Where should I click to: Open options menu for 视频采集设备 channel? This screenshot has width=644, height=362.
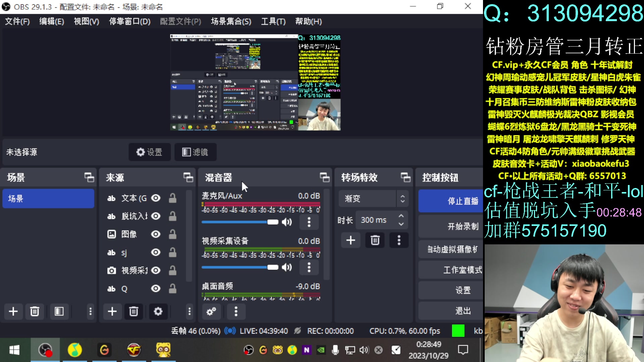(x=309, y=267)
